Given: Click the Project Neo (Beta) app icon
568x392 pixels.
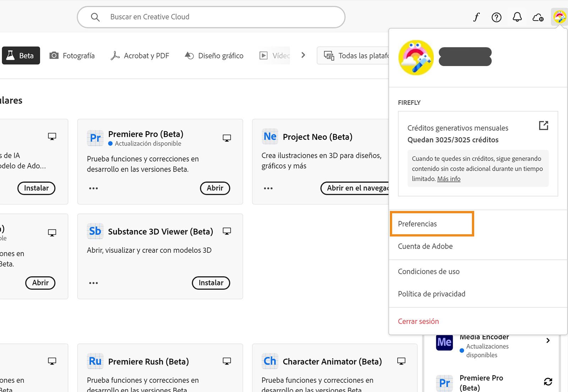Looking at the screenshot, I should (270, 136).
